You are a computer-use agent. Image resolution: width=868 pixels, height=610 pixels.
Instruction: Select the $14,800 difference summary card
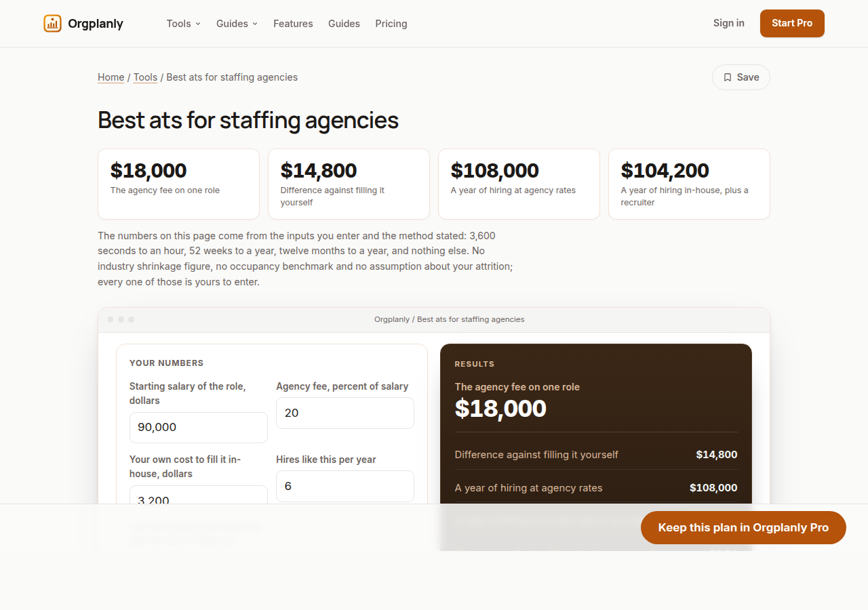pyautogui.click(x=349, y=184)
